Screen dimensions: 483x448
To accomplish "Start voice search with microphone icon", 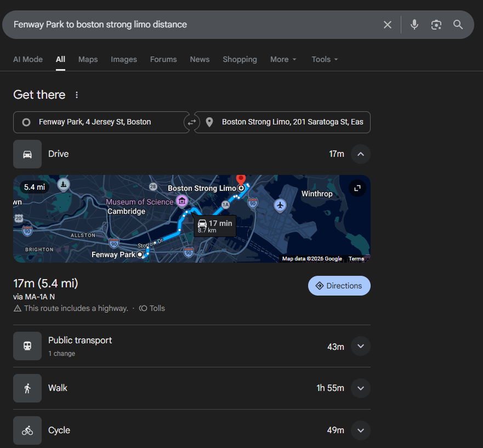I will click(414, 25).
